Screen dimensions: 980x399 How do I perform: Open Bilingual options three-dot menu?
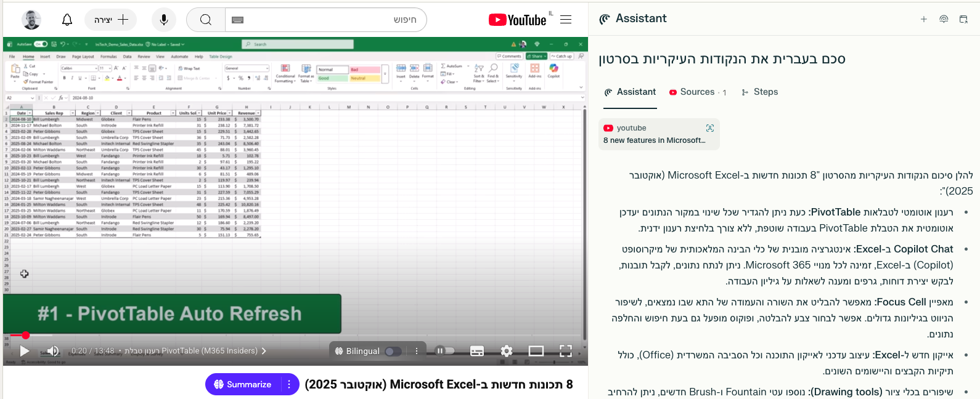[417, 351]
